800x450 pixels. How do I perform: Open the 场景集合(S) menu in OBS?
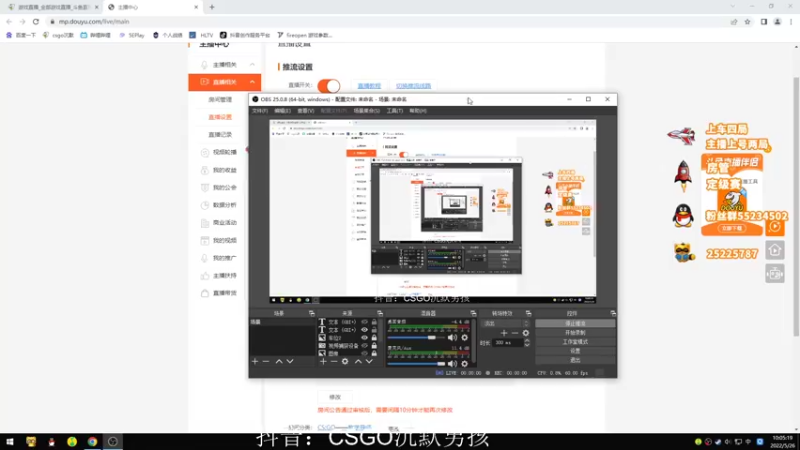click(x=366, y=111)
